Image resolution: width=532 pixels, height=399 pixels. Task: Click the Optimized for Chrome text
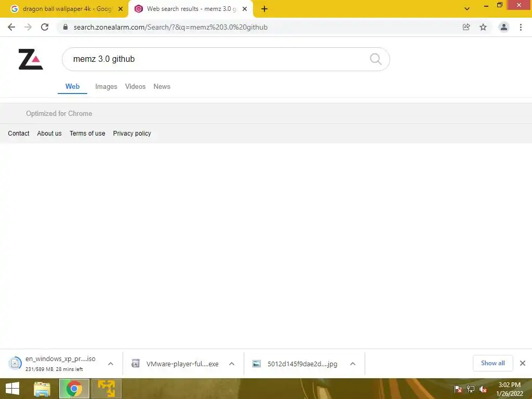(59, 113)
